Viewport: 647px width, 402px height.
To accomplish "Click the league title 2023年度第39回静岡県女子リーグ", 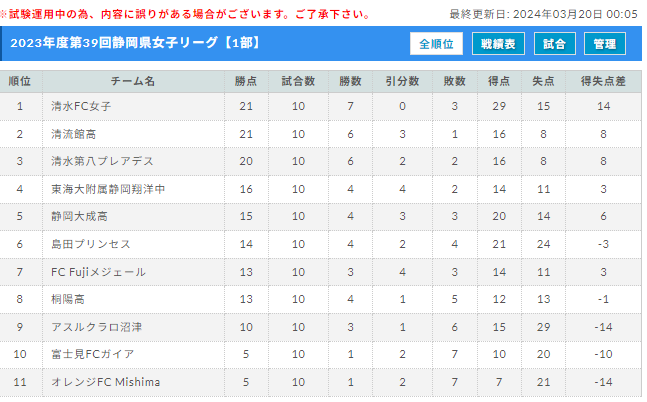I will [x=114, y=43].
